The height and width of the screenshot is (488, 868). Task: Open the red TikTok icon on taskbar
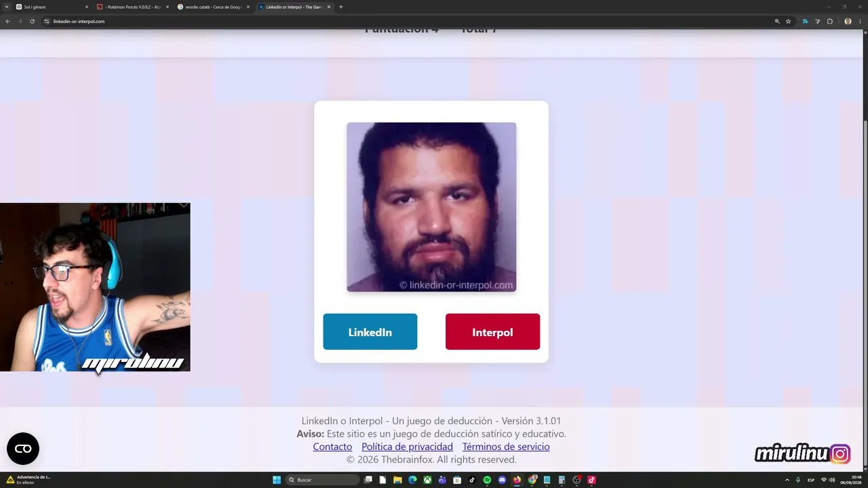coord(591,480)
